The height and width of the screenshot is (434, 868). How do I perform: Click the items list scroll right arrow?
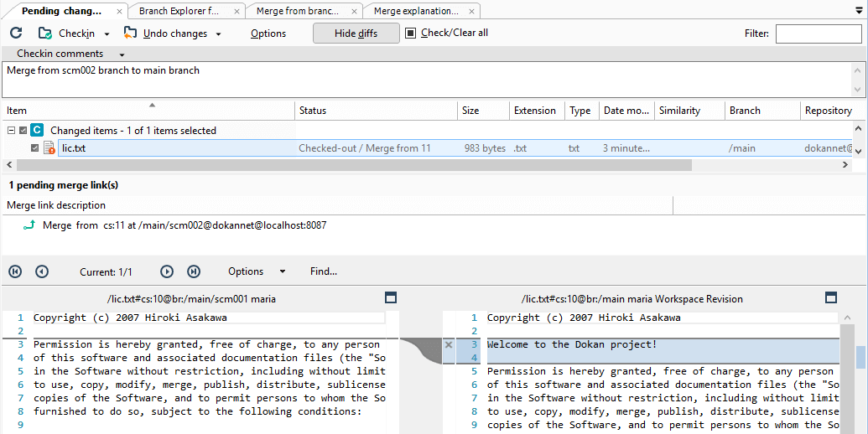(x=845, y=165)
